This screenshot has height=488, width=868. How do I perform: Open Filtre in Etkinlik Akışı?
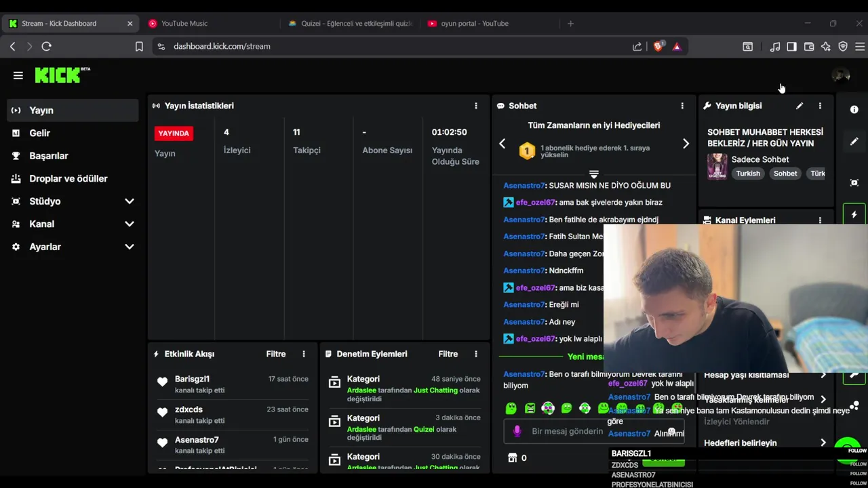pos(276,354)
